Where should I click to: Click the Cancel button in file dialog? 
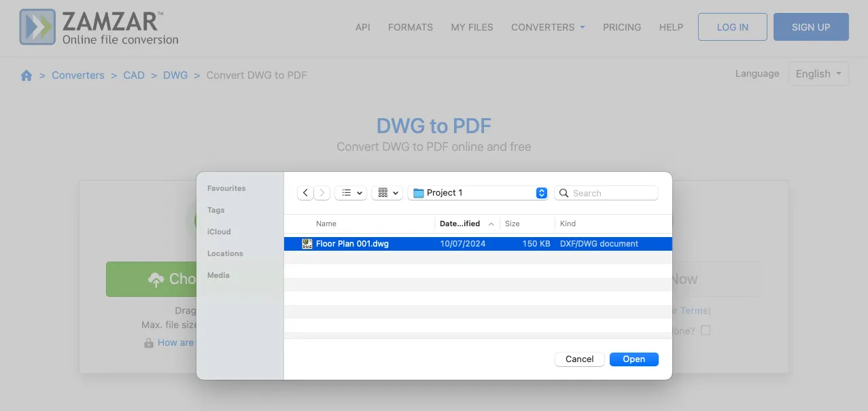tap(580, 359)
